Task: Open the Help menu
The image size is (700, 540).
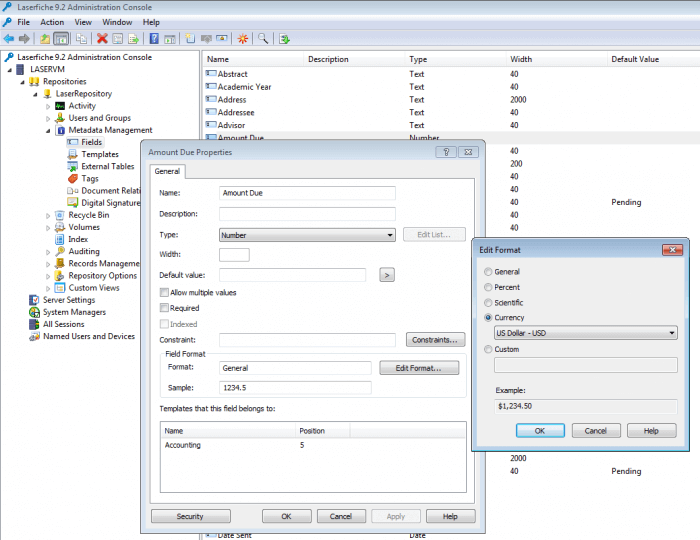Action: click(x=151, y=22)
